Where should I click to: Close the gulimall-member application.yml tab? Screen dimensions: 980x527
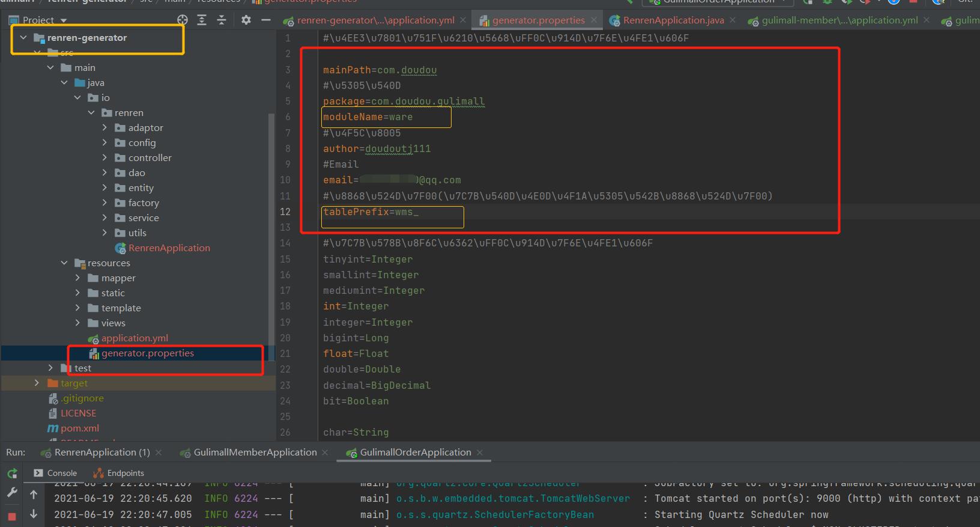tap(927, 20)
